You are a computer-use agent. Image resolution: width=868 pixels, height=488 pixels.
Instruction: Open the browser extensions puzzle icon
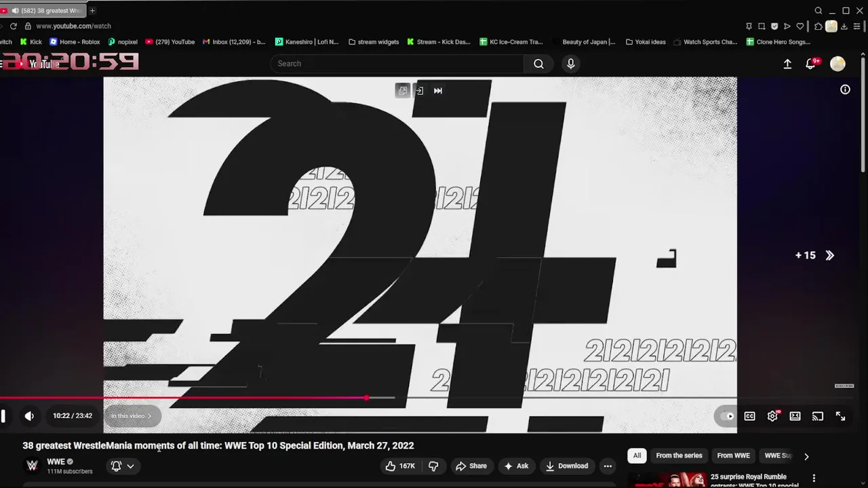(x=818, y=26)
